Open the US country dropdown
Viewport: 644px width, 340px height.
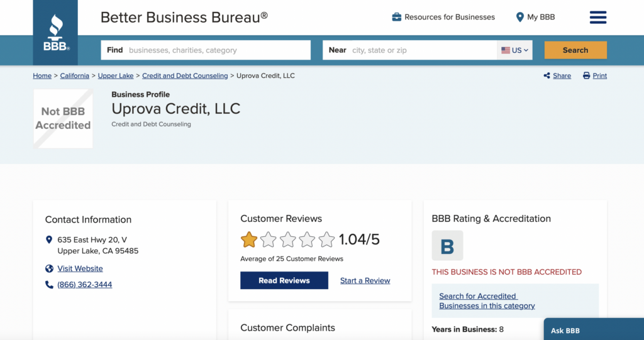[514, 50]
